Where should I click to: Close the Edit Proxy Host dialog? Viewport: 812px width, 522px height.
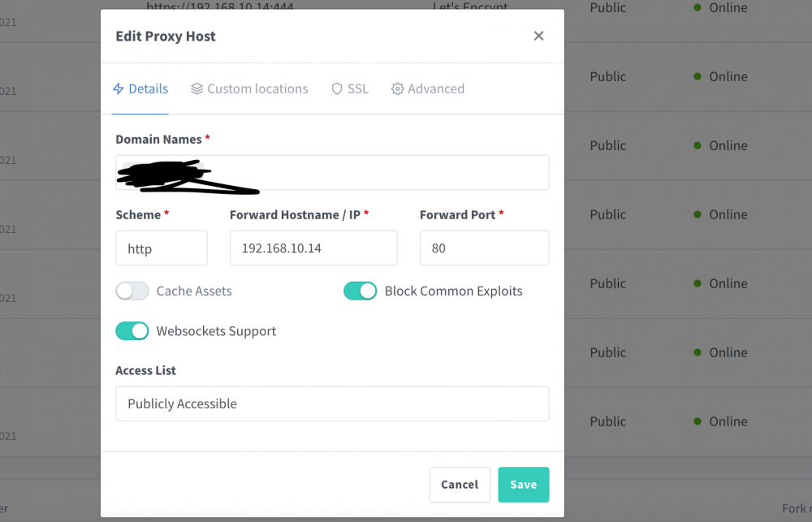tap(538, 36)
